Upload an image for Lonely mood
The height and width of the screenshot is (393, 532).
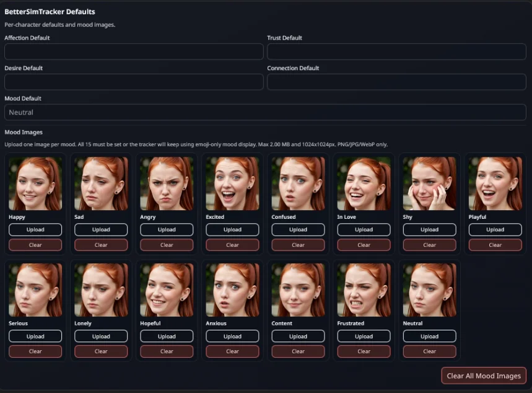[101, 337]
